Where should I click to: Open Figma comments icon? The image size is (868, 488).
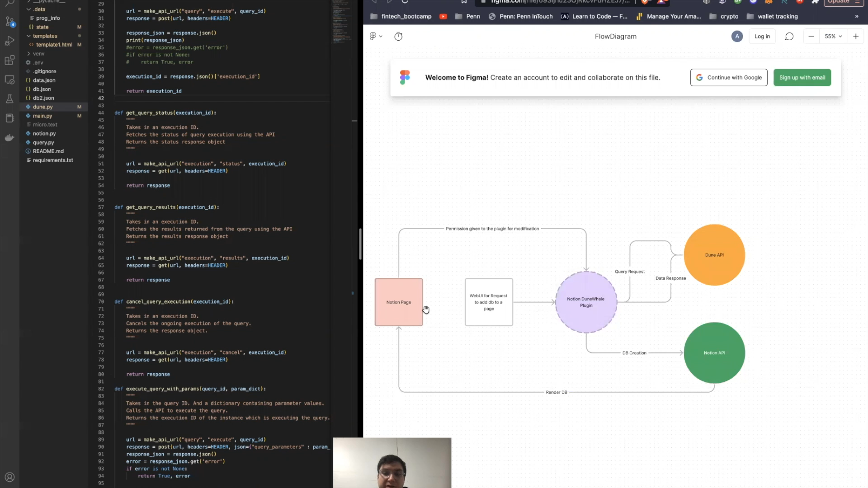pos(789,36)
